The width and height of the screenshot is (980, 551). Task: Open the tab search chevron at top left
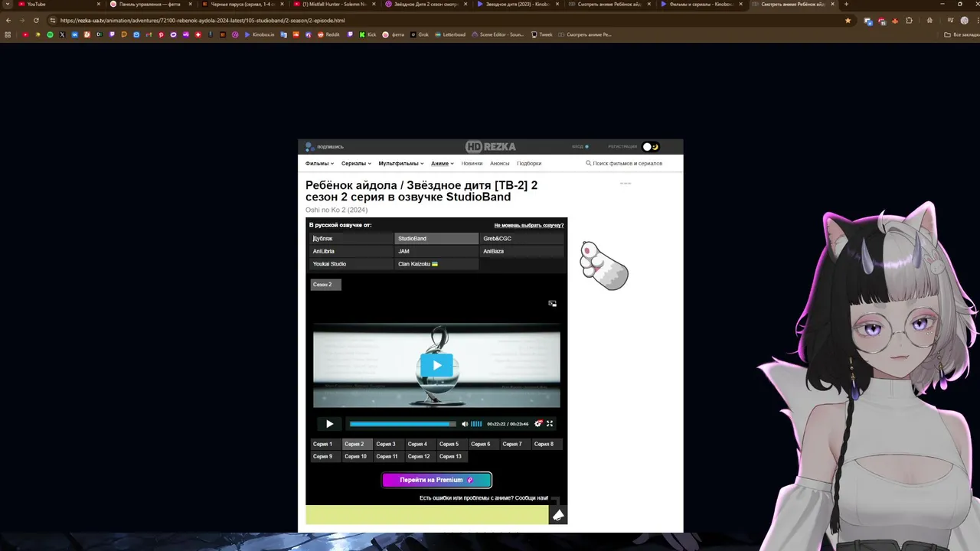click(8, 4)
